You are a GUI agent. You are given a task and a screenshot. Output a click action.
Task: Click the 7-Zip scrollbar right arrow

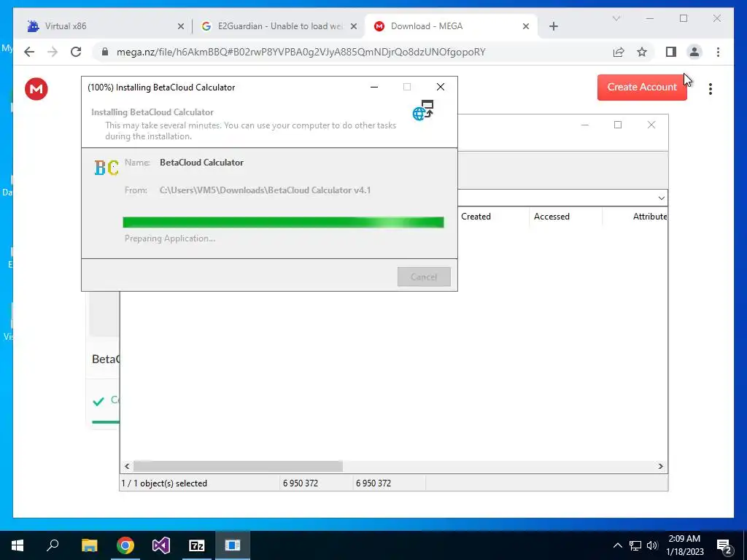[660, 466]
